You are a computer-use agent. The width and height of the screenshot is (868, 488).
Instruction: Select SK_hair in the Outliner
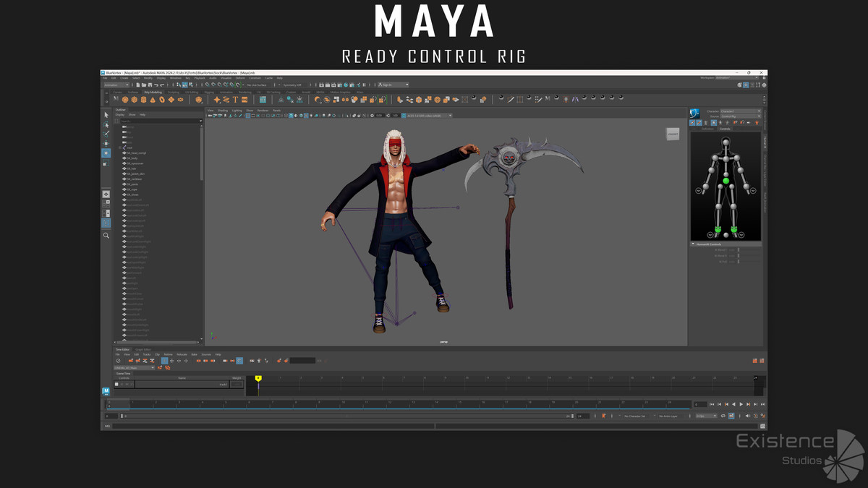pyautogui.click(x=132, y=168)
